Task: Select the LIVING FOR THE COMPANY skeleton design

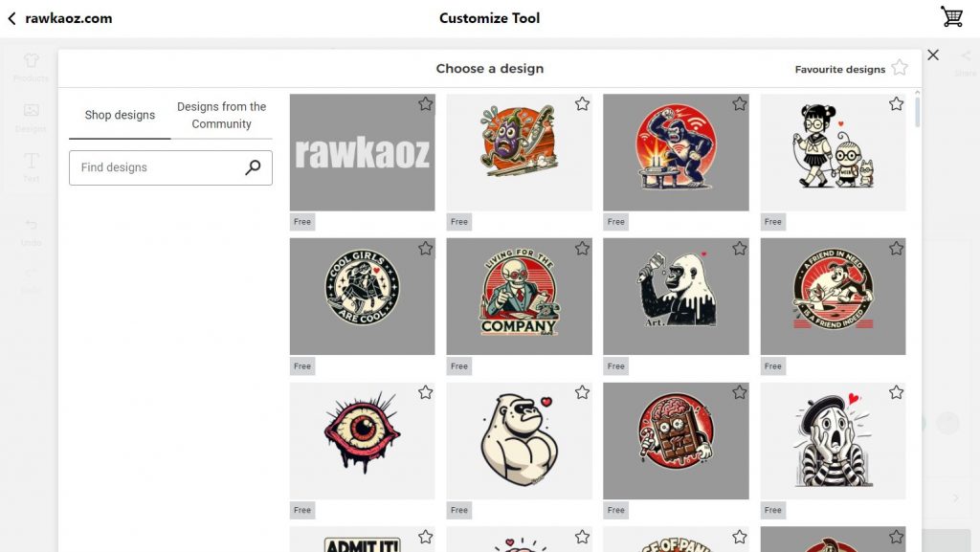Action: (519, 297)
